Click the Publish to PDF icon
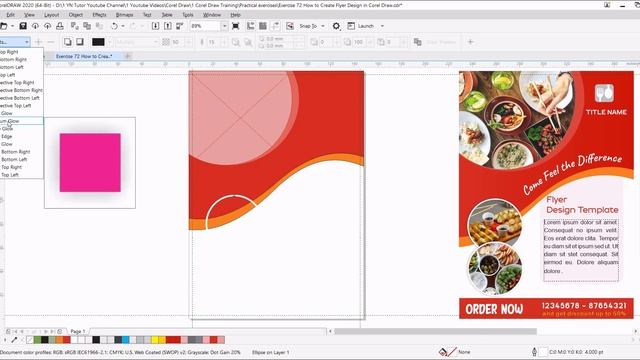The width and height of the screenshot is (640, 360). coord(180,26)
